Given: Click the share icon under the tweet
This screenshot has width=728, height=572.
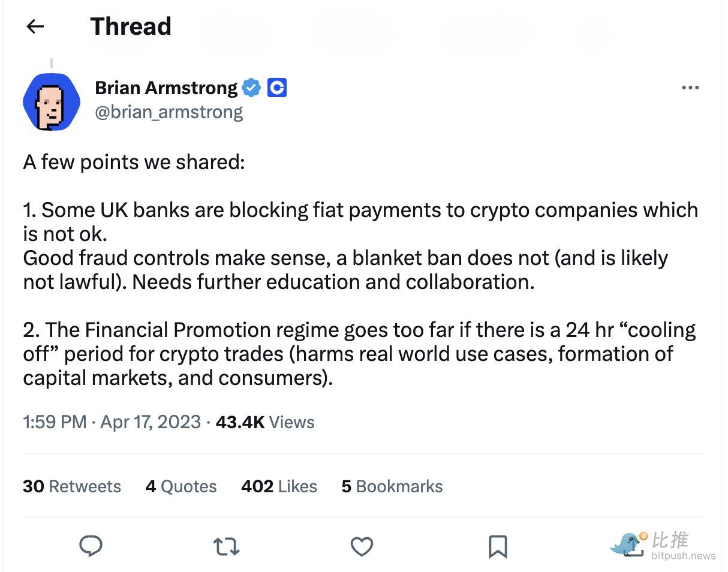Looking at the screenshot, I should point(633,546).
